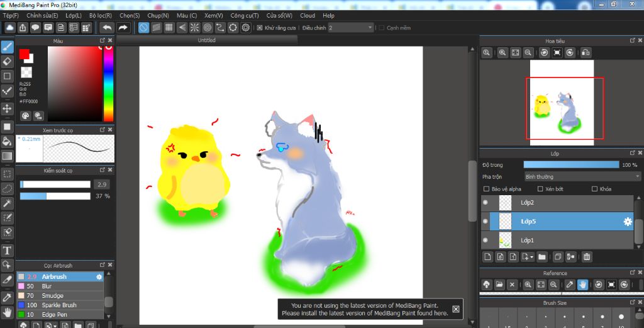Screen dimensions: 644x328
Task: Open the Cloud menu
Action: 308,16
